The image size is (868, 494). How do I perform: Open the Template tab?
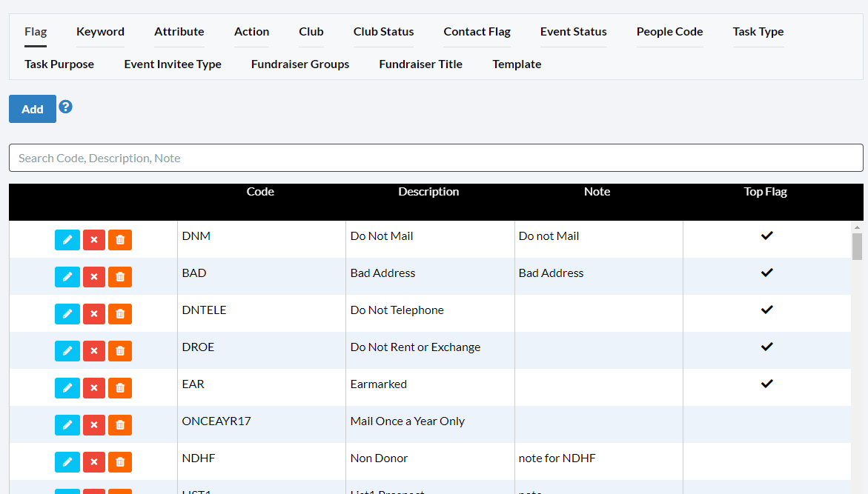[517, 64]
